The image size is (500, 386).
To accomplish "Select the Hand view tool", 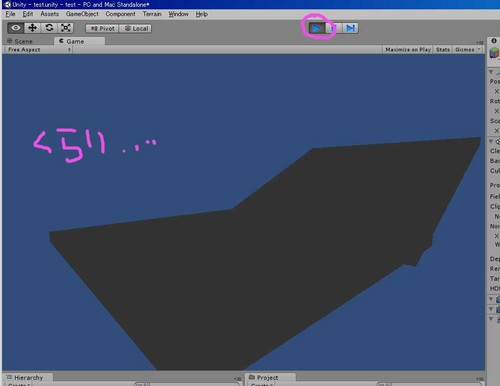I will coord(15,28).
